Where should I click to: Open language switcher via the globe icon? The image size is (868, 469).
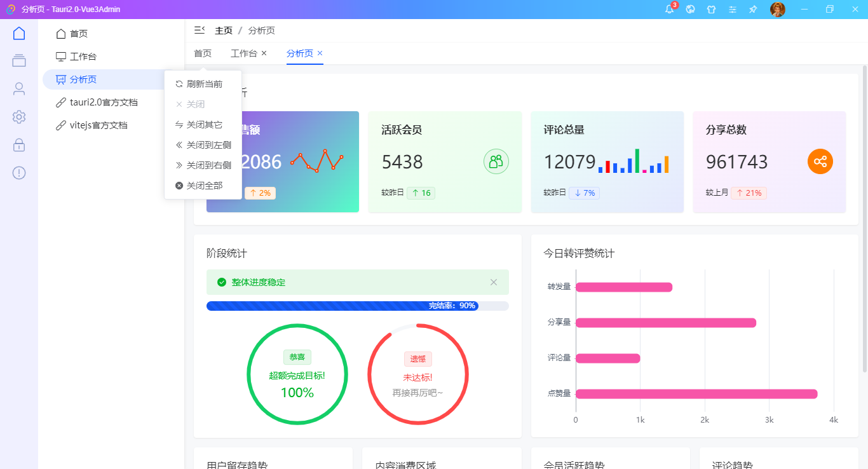[x=690, y=10]
